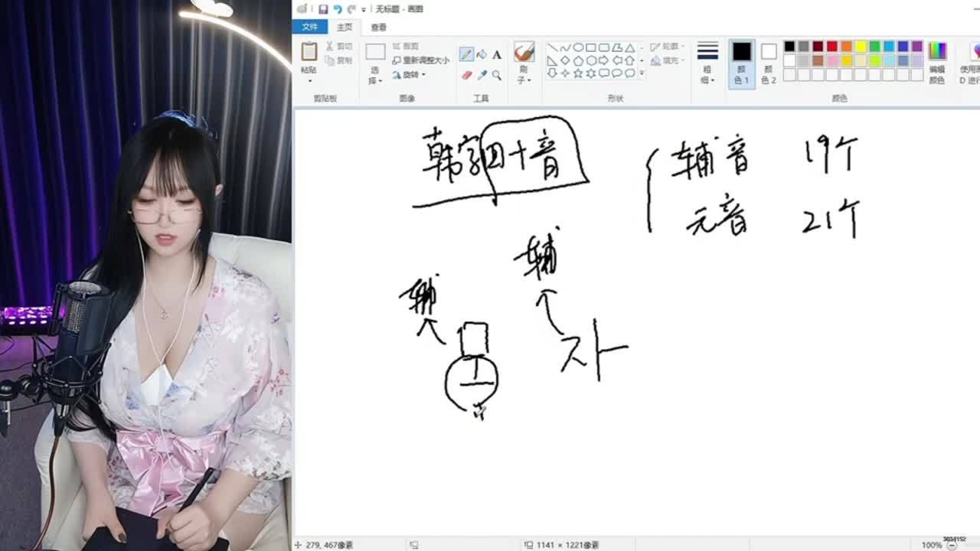This screenshot has height=551, width=980.
Task: Select the Down arrow shape
Action: tap(552, 73)
